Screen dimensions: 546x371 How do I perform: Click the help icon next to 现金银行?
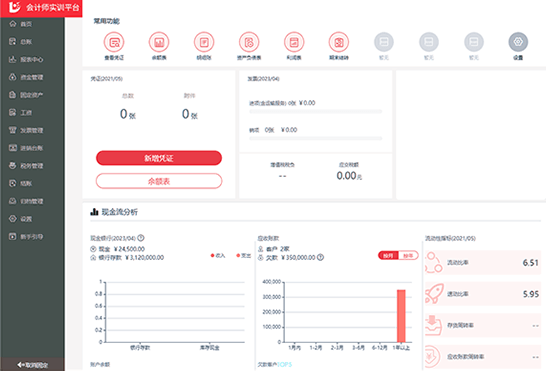click(x=141, y=238)
